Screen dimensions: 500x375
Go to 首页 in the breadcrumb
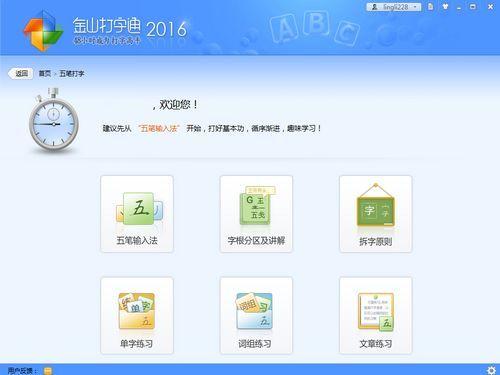pos(45,73)
